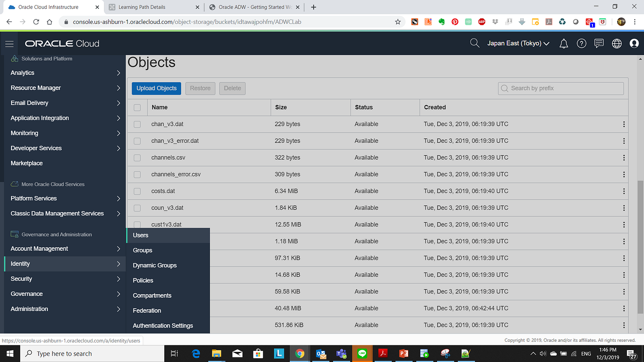This screenshot has height=362, width=644.
Task: Open actions menu for channels.csv row
Action: click(x=624, y=158)
